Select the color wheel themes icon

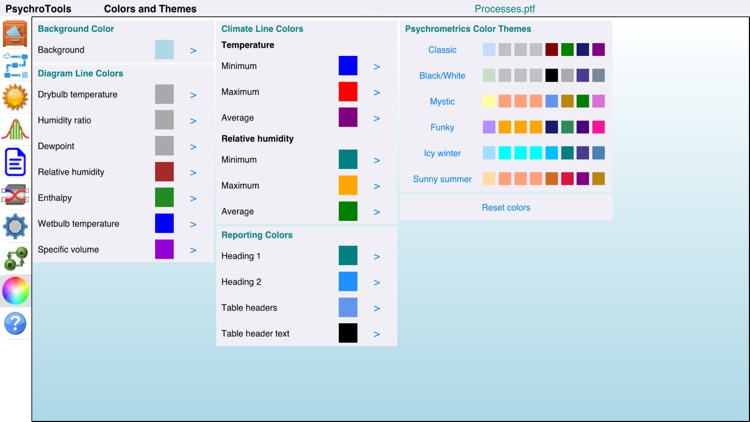[15, 291]
